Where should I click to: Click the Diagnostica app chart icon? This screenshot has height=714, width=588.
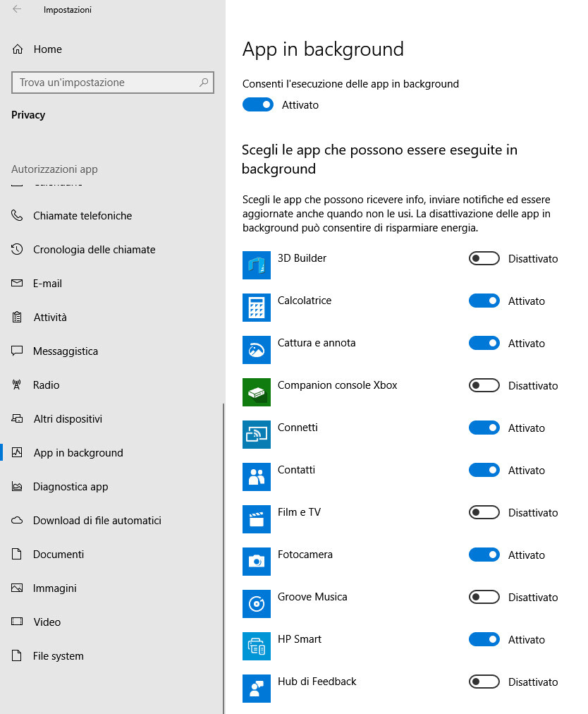pos(17,486)
